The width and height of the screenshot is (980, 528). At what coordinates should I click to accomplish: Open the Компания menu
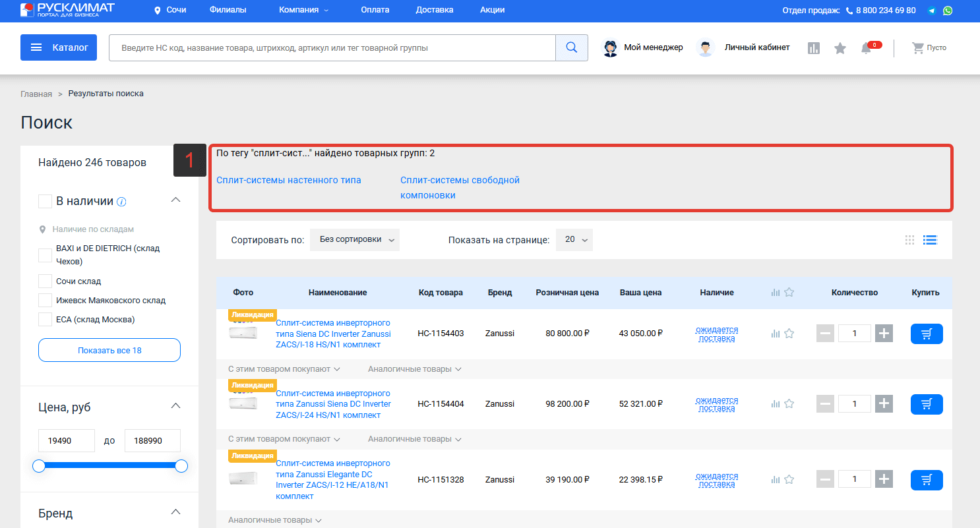click(x=303, y=10)
